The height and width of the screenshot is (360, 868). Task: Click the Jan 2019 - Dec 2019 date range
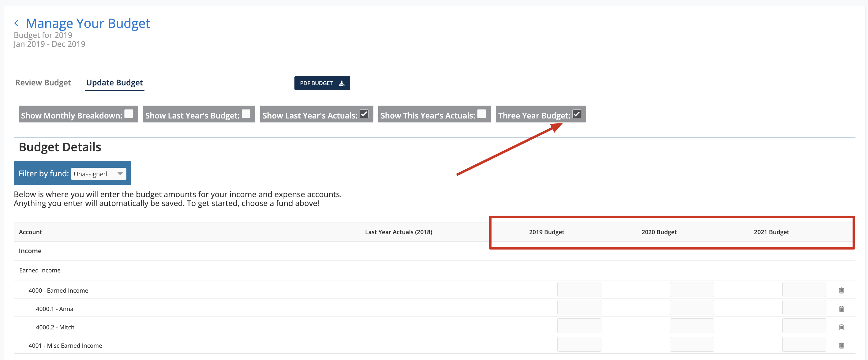49,44
